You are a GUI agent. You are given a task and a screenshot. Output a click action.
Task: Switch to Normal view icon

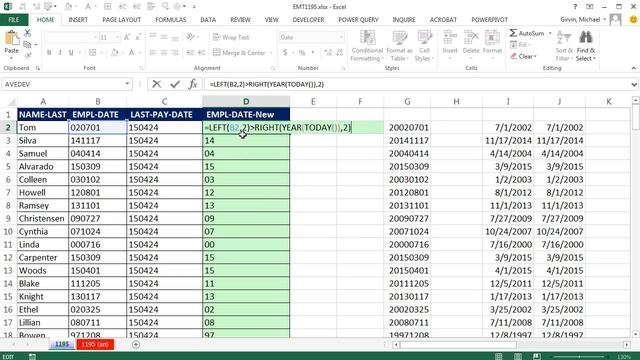coord(498,357)
